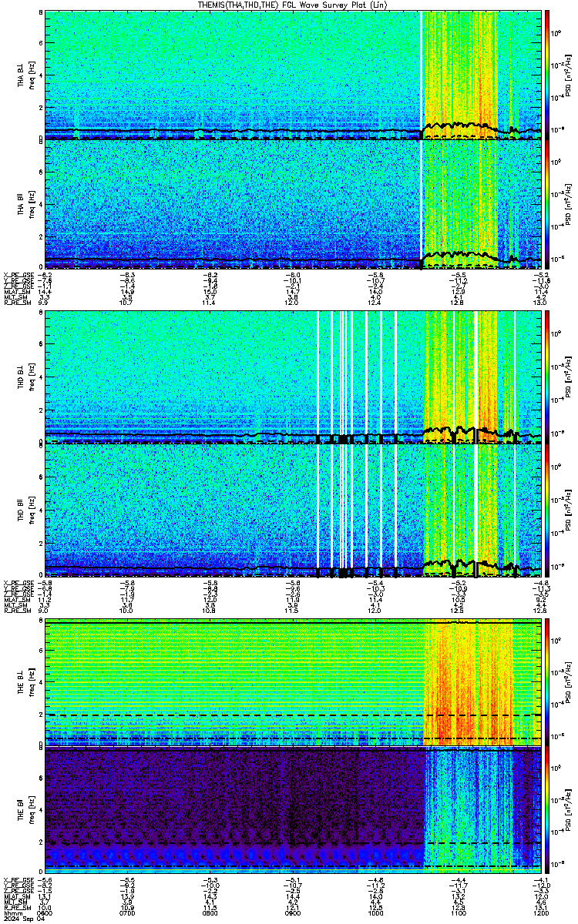Click the 1000 time tick label at the bottom

[376, 912]
